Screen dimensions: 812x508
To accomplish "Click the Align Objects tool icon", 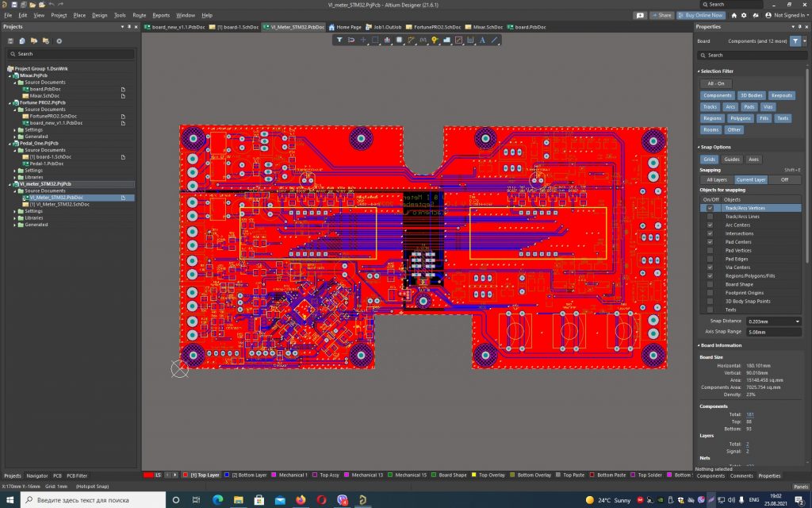I will coord(389,40).
